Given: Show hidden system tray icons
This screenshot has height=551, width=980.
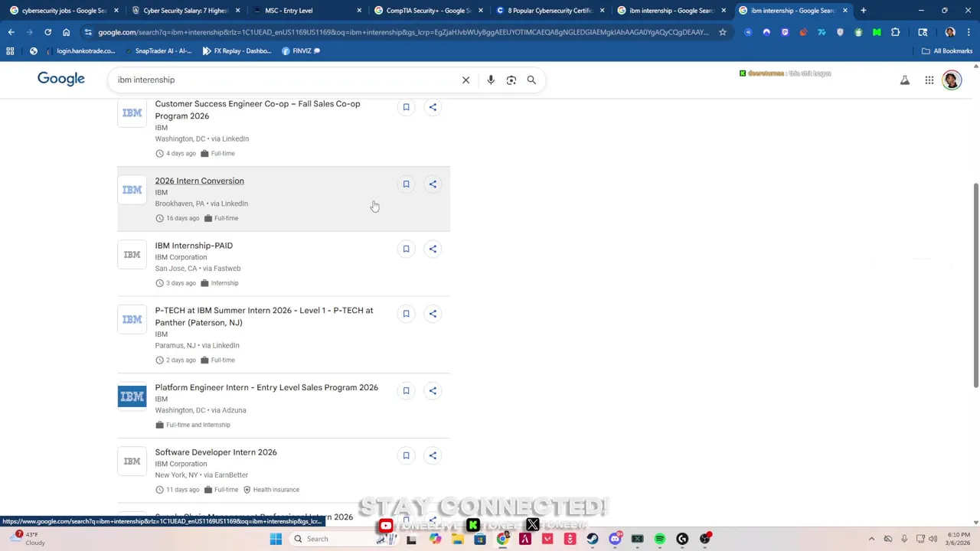Looking at the screenshot, I should pos(871,539).
